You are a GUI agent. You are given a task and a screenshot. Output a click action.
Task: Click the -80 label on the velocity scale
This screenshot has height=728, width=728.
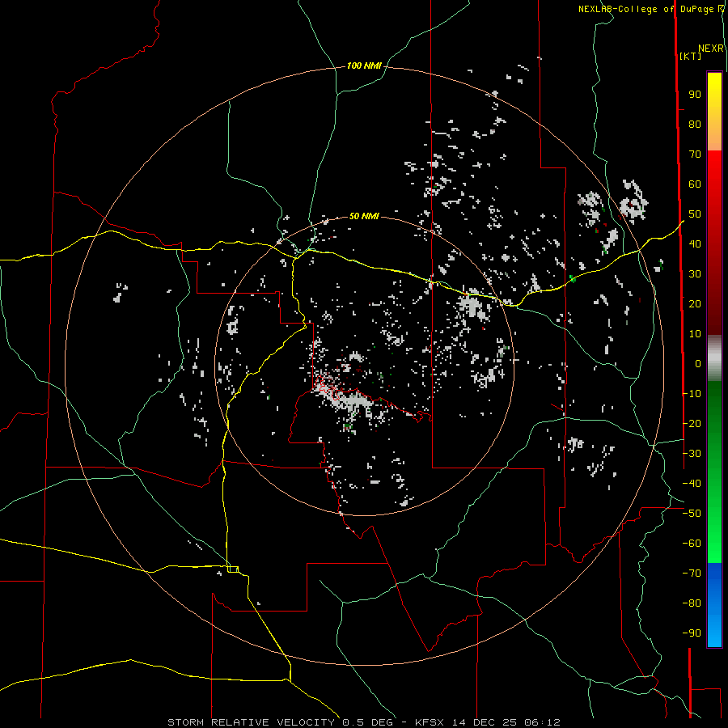(692, 603)
